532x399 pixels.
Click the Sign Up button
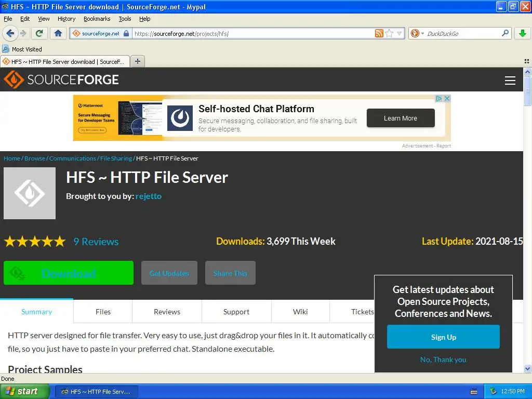coord(443,337)
